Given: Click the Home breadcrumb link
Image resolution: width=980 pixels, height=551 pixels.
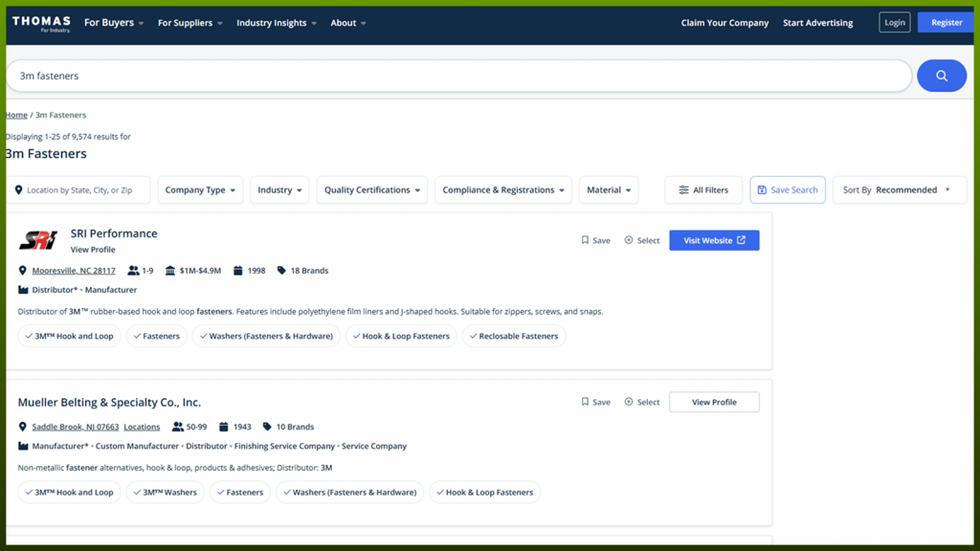Looking at the screenshot, I should [16, 115].
